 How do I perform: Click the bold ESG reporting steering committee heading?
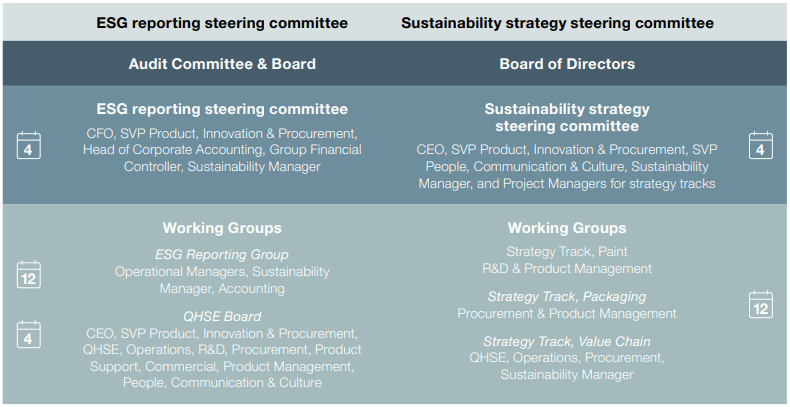pyautogui.click(x=222, y=109)
